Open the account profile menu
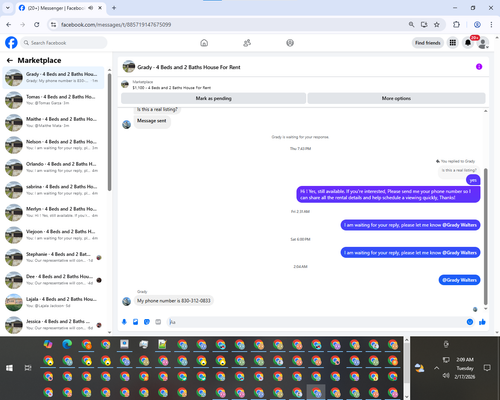 (x=482, y=43)
